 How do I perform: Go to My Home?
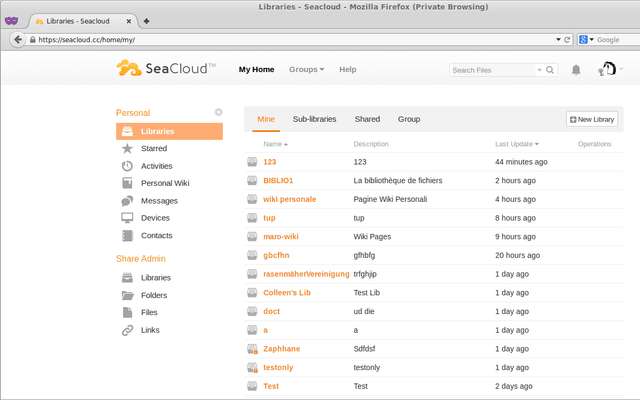(256, 69)
